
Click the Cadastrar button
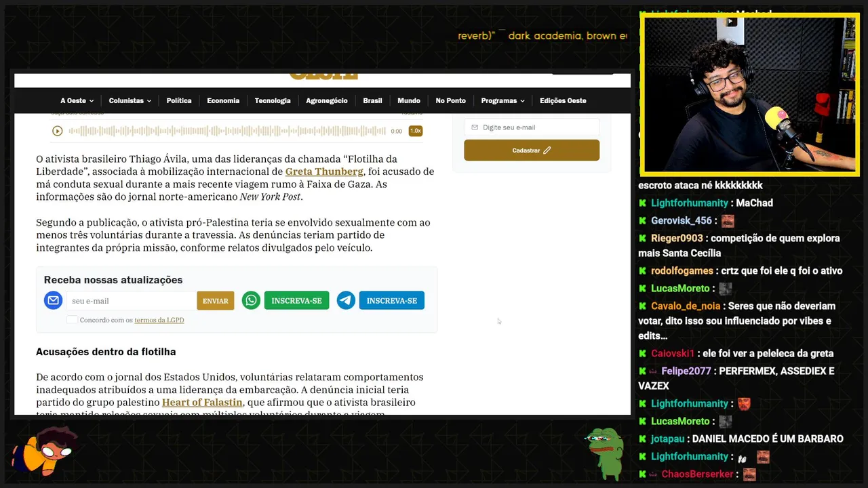532,150
